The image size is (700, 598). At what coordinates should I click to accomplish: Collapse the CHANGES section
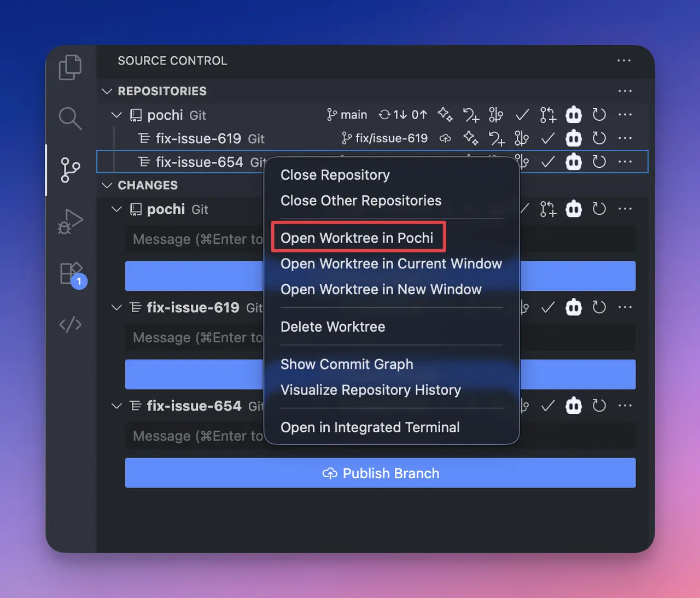[x=107, y=185]
